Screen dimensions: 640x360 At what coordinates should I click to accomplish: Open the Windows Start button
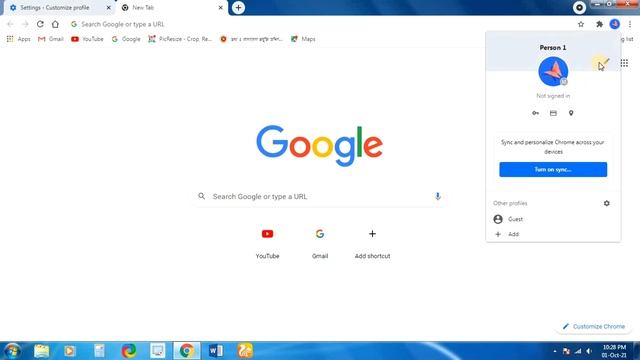click(11, 351)
